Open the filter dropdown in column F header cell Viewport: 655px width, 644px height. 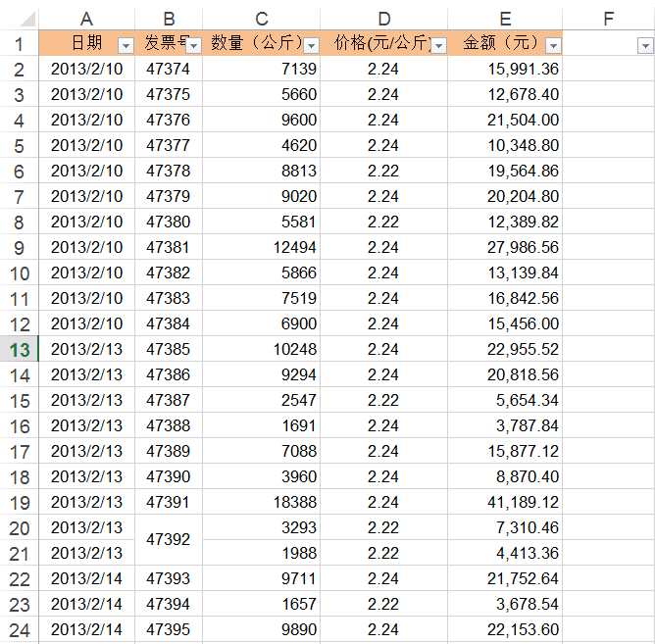click(x=645, y=45)
